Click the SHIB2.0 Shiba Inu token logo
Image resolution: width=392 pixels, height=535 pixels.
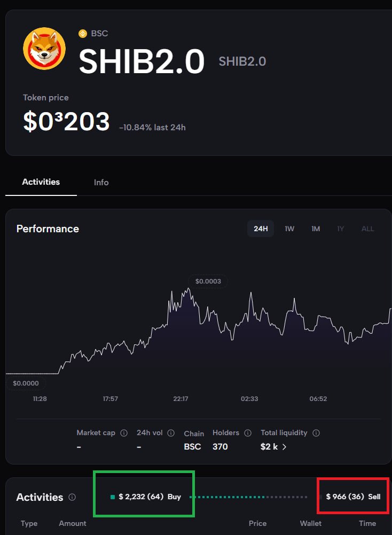point(44,49)
